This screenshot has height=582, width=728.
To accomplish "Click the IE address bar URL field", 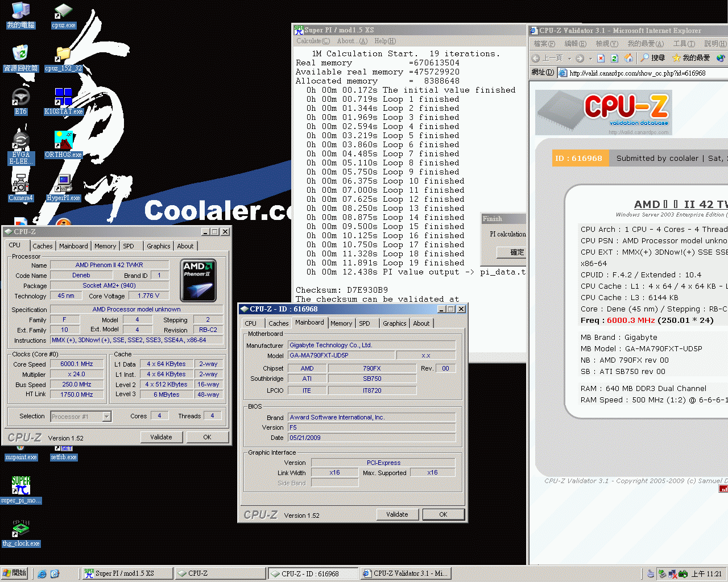I will (643, 73).
